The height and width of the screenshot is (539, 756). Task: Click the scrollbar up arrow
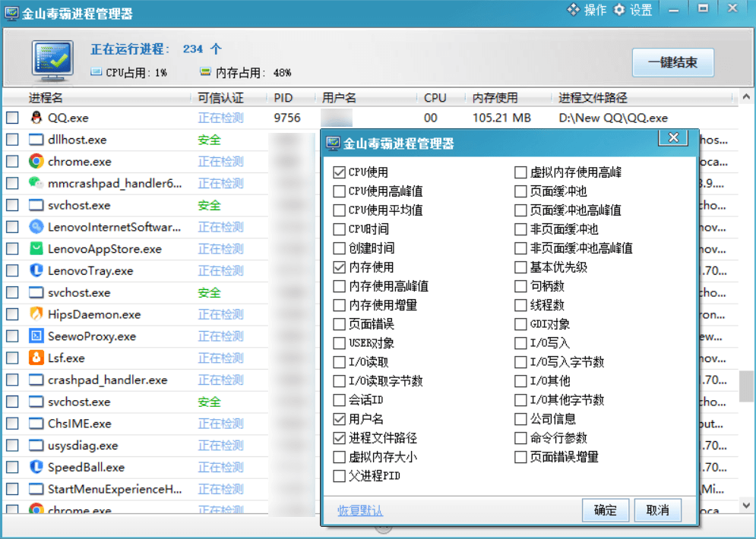pyautogui.click(x=746, y=97)
